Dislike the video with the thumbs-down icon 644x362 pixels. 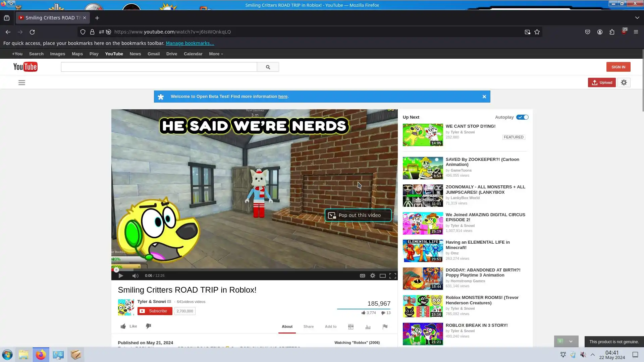click(149, 326)
